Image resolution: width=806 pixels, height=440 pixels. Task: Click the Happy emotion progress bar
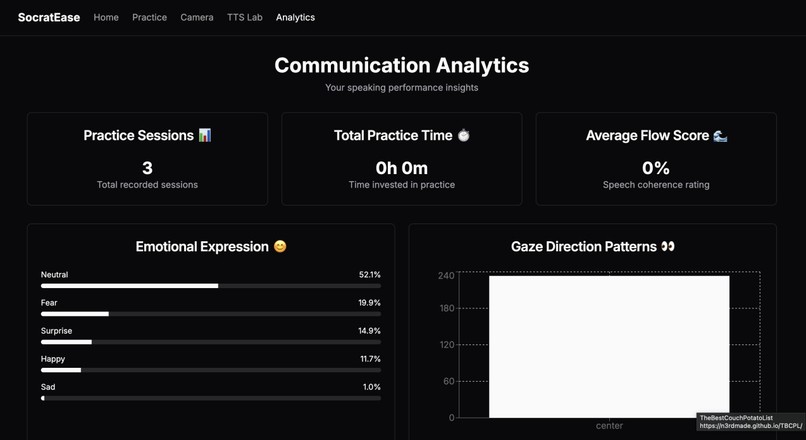click(211, 370)
